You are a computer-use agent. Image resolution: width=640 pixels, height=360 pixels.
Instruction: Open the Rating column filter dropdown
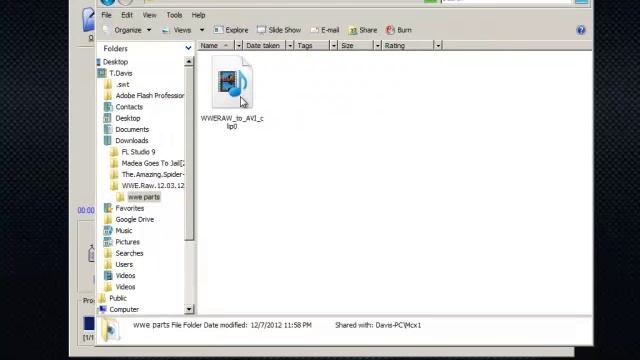[x=438, y=45]
